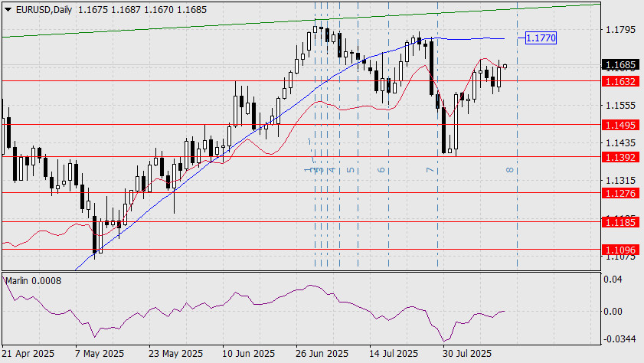This screenshot has height=363, width=644.
Task: Select the red 1.1632 price level tag
Action: [620, 81]
